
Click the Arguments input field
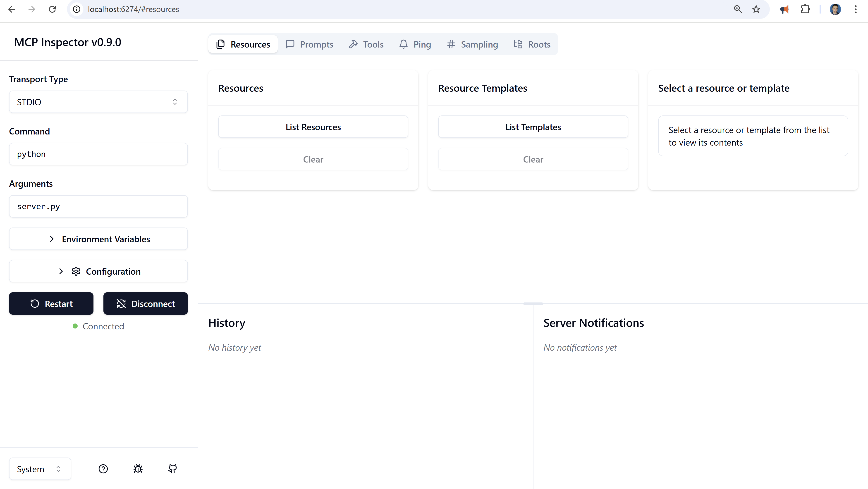(98, 206)
